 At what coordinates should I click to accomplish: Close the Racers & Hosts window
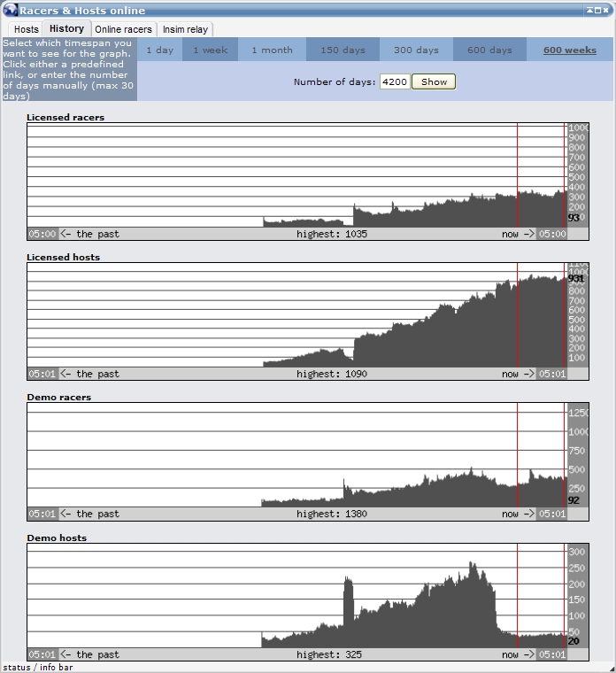pos(605,10)
